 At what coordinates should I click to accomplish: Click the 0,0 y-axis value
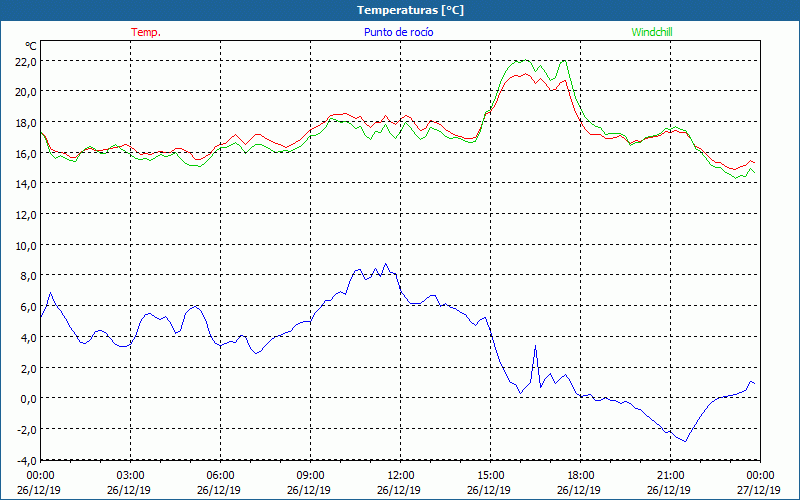tap(28, 399)
